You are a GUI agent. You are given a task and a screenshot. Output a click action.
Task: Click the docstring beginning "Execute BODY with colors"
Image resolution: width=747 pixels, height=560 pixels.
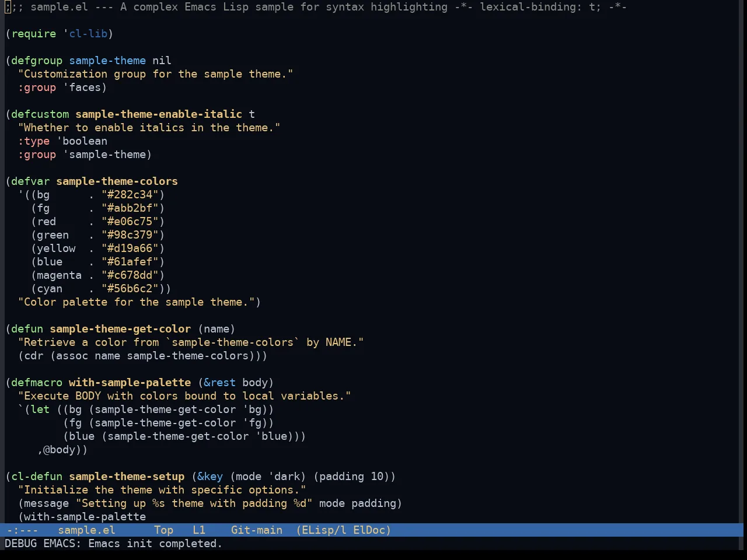184,396
